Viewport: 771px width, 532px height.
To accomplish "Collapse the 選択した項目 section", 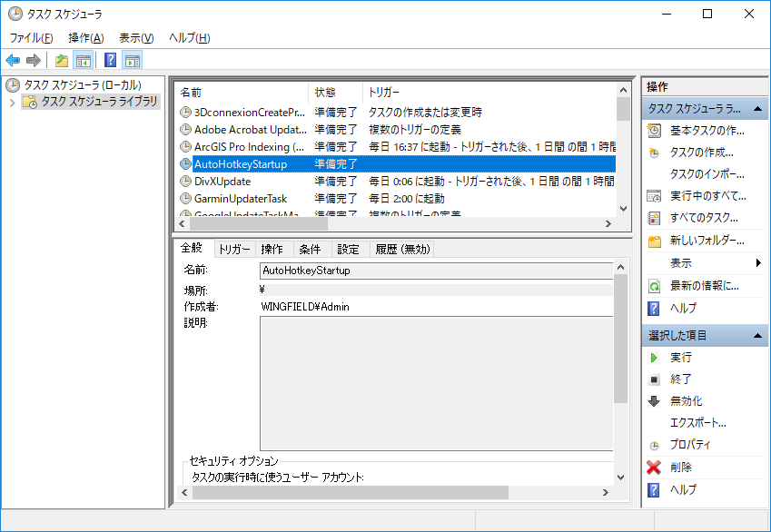I will (759, 336).
